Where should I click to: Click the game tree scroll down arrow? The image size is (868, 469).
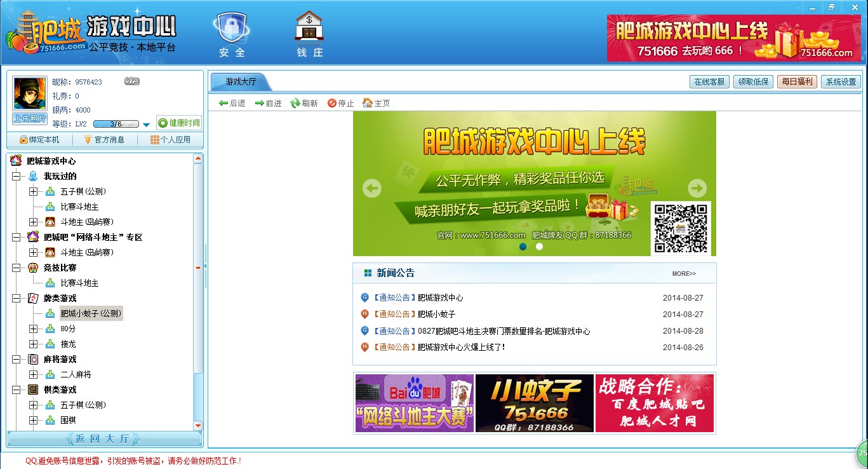[x=198, y=425]
